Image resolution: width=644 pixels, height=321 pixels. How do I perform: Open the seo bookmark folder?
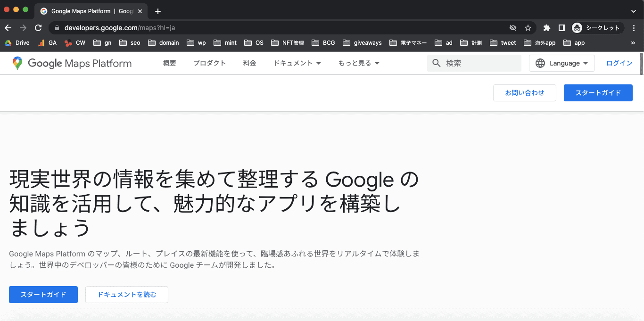(x=130, y=43)
